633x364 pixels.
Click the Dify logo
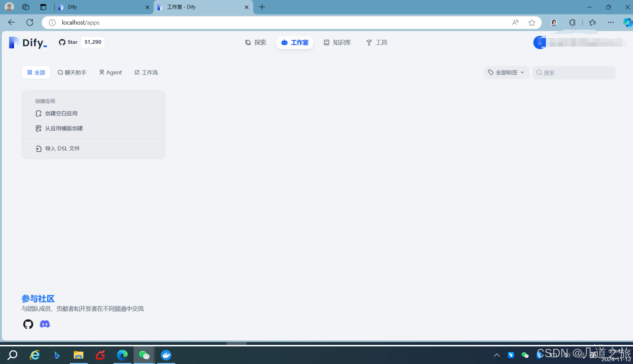(28, 42)
